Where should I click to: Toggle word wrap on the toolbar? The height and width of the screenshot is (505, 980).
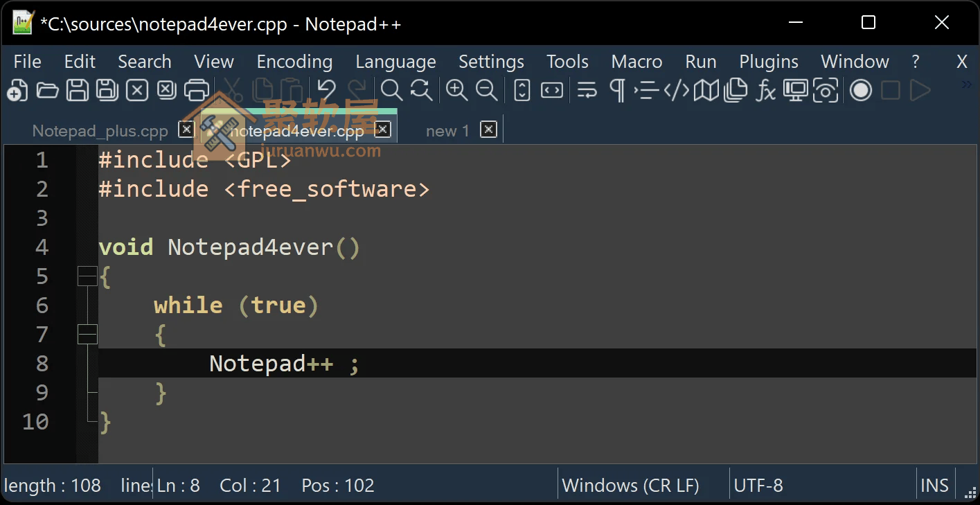[587, 90]
